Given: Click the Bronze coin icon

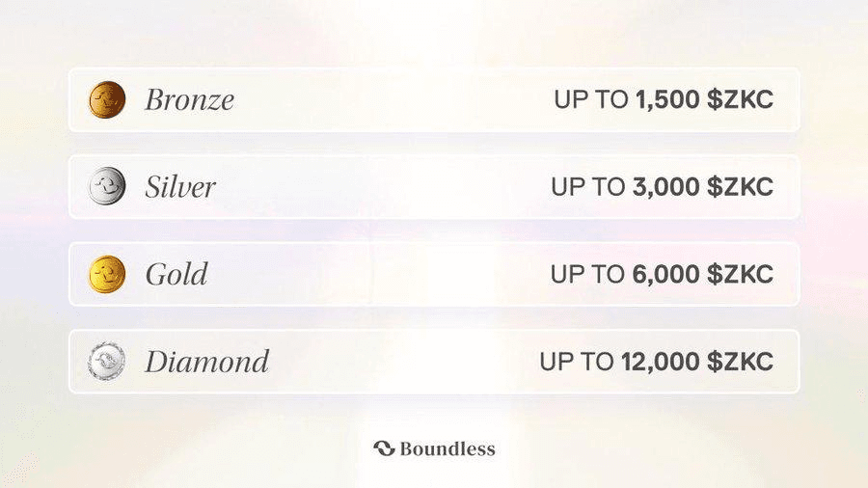Looking at the screenshot, I should [x=107, y=99].
